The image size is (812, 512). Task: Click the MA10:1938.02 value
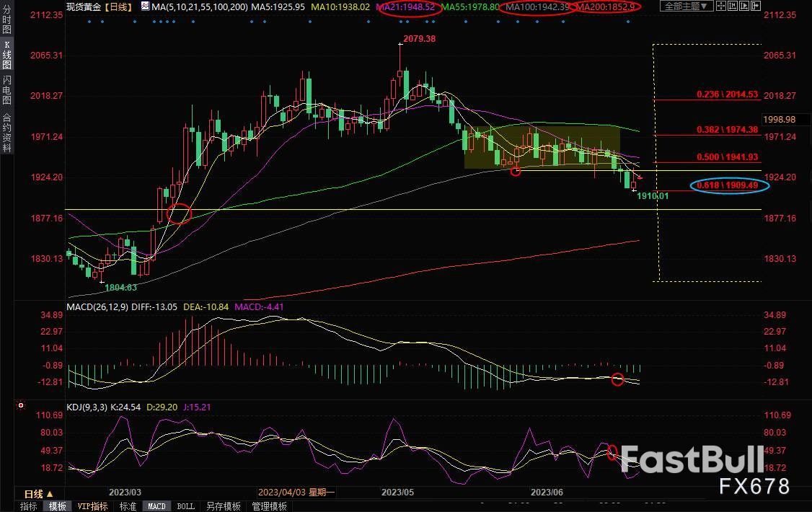340,6
